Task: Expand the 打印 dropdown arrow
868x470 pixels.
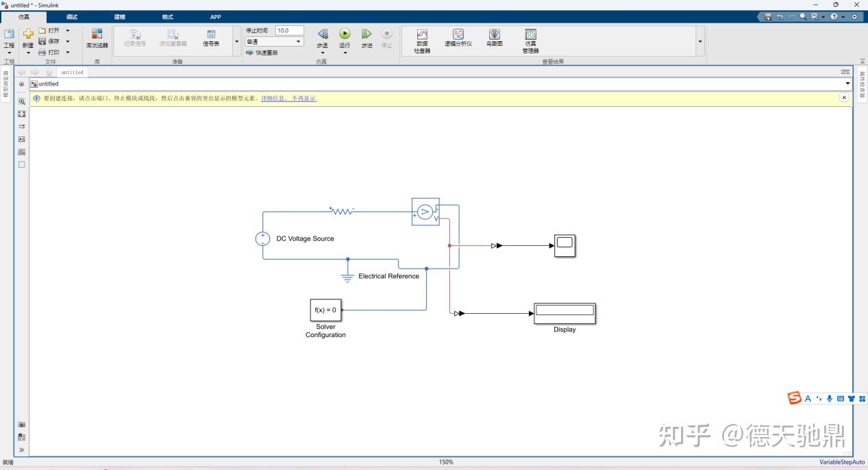Action: point(68,52)
